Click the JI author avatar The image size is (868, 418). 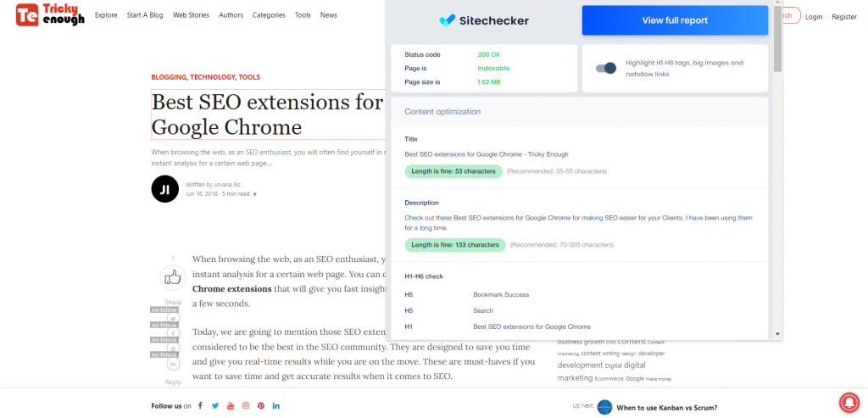tap(164, 188)
